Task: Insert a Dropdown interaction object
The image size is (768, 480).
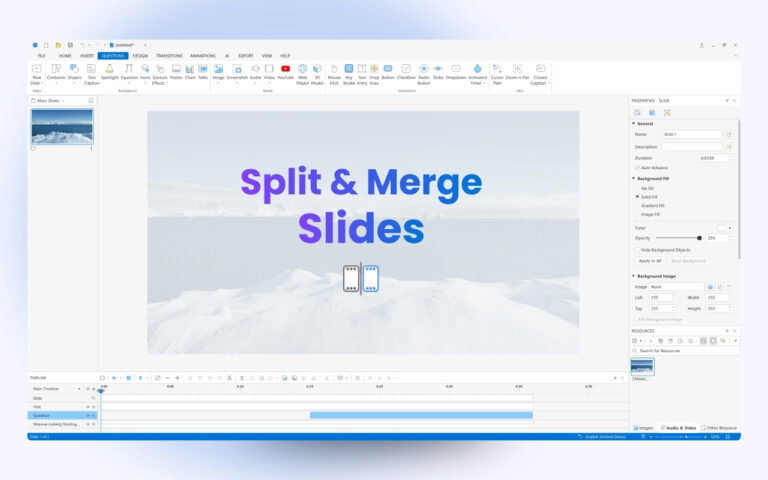Action: (x=456, y=72)
